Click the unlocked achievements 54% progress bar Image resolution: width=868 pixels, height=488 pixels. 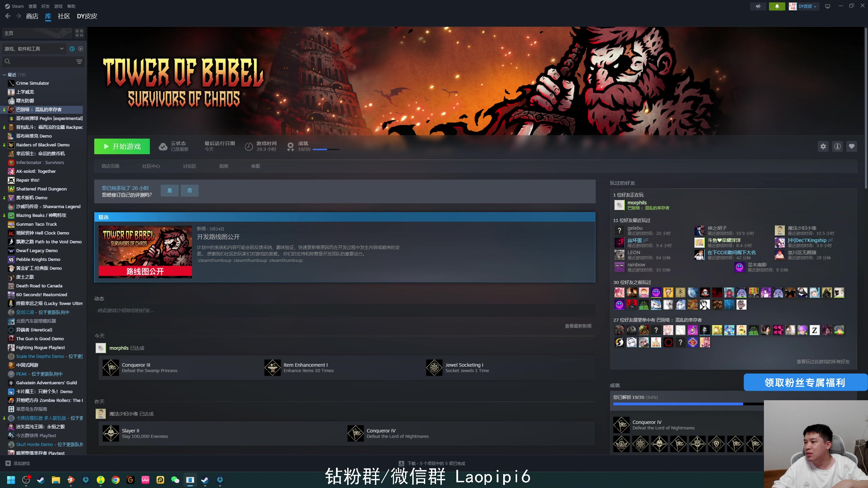(688, 404)
